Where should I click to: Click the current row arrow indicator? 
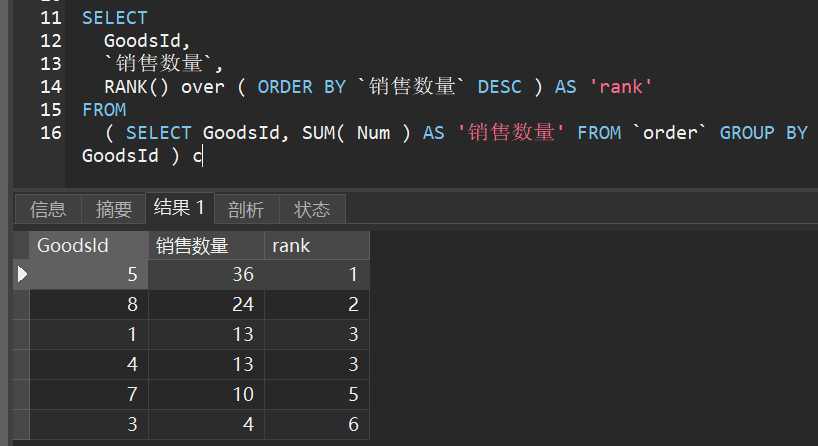click(22, 274)
